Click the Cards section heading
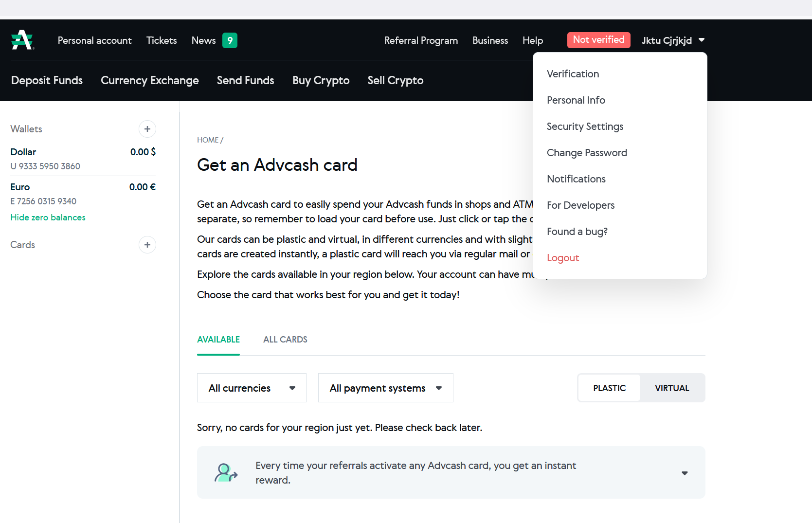This screenshot has height=523, width=812. (x=22, y=245)
